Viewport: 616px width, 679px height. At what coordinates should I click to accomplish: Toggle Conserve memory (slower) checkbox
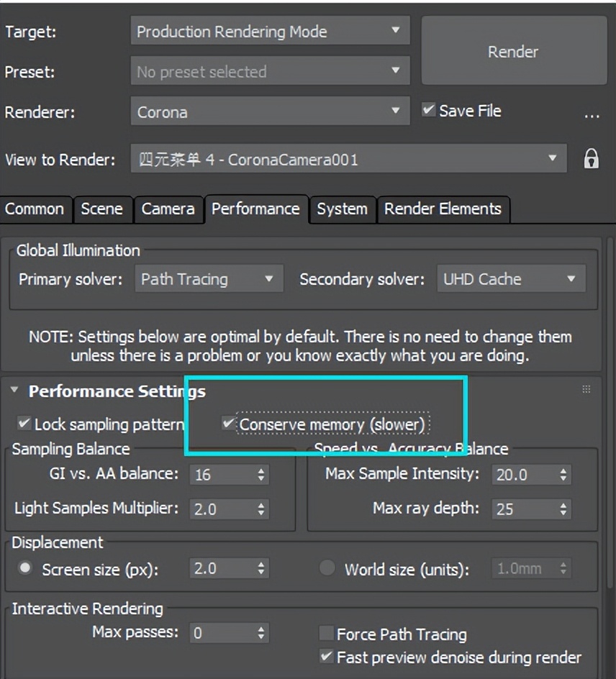click(228, 423)
